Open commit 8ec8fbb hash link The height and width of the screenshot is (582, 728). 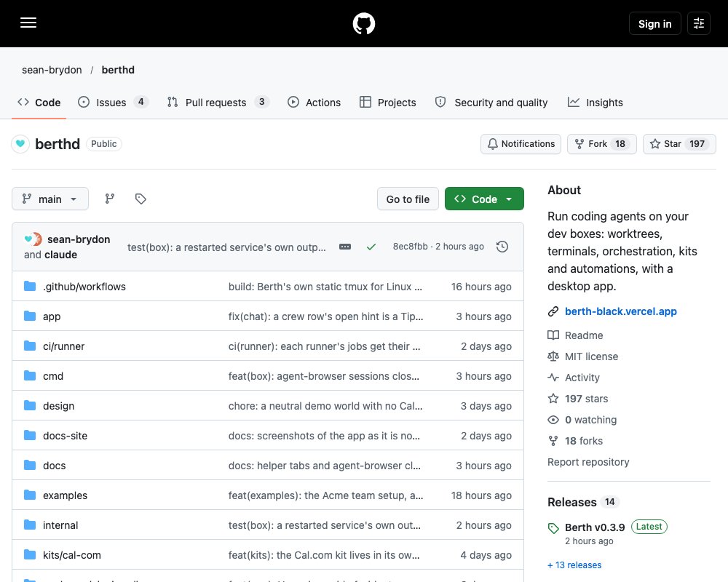(410, 247)
